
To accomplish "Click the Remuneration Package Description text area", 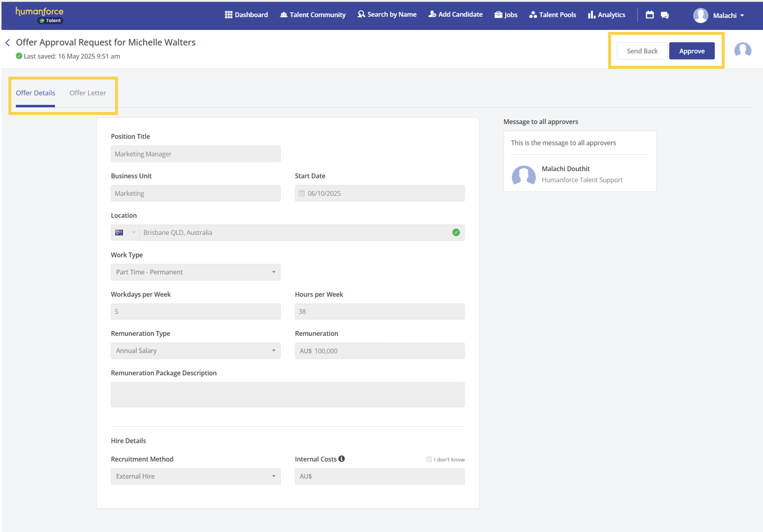I will pyautogui.click(x=288, y=394).
